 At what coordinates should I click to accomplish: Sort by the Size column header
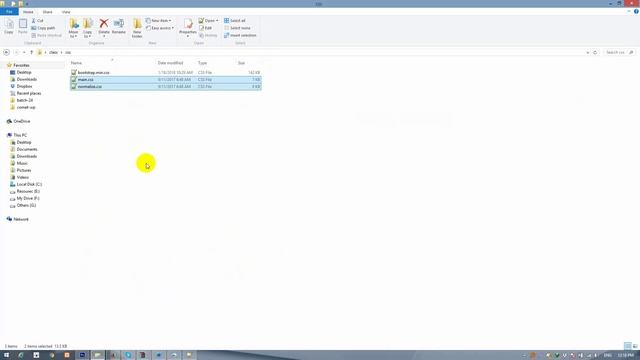tap(241, 63)
